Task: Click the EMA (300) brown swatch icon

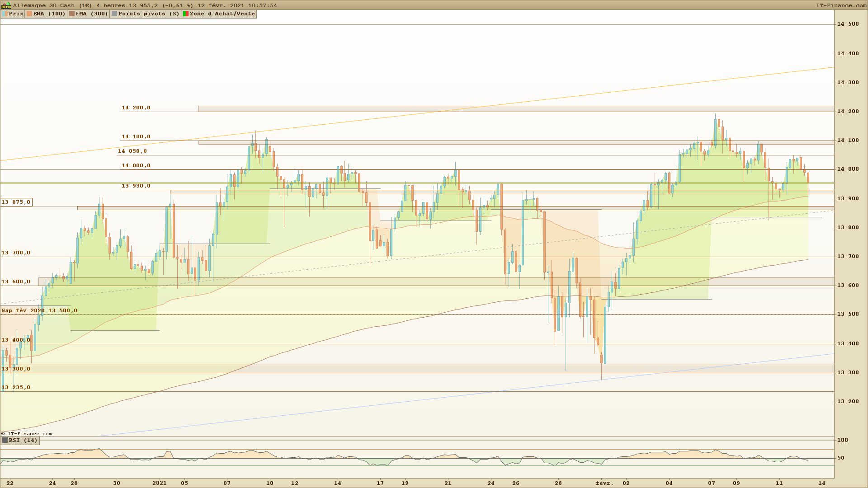Action: 72,14
